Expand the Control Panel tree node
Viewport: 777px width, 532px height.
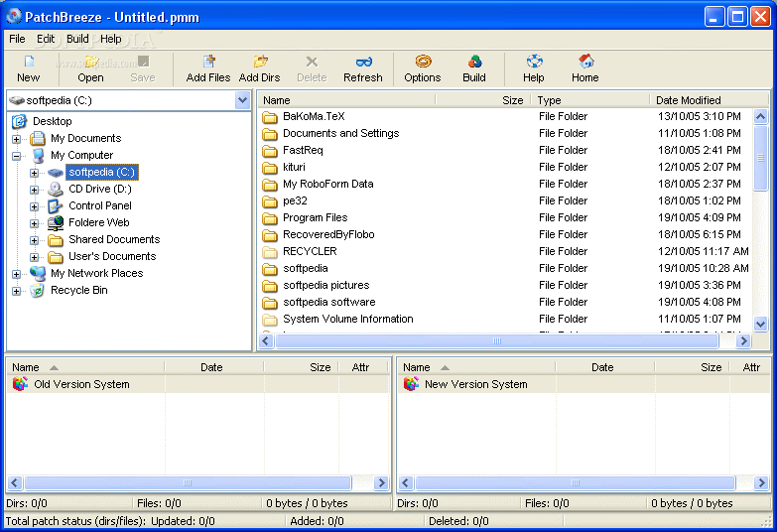coord(34,206)
